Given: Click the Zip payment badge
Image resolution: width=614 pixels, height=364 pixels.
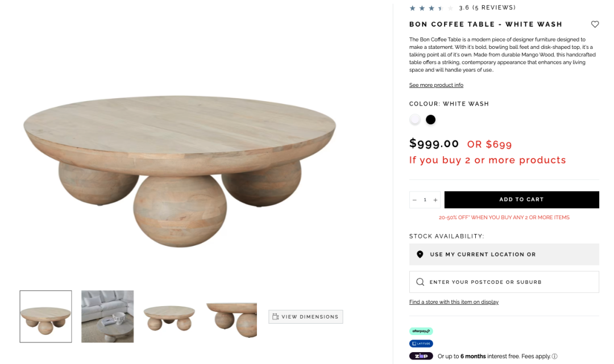Looking at the screenshot, I should (x=421, y=356).
